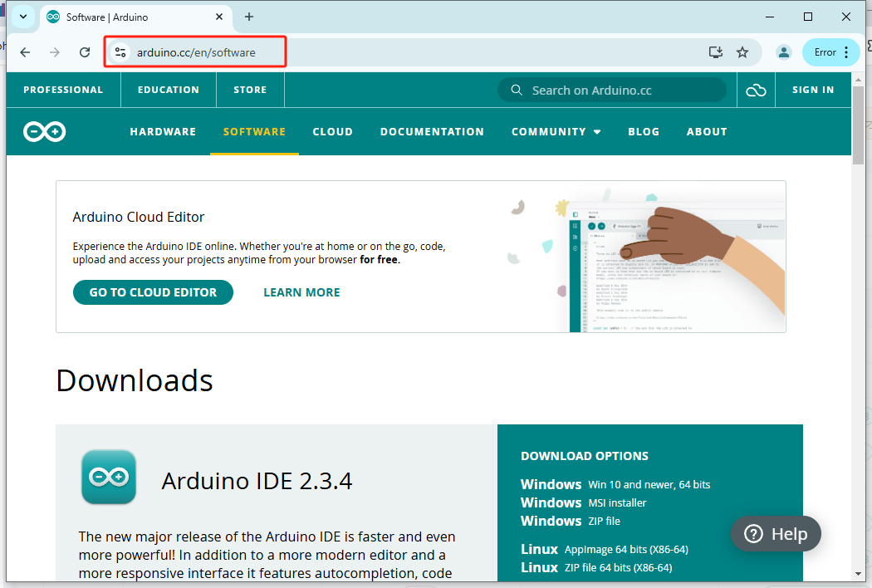Image resolution: width=872 pixels, height=588 pixels.
Task: Reload the Arduino software page
Action: click(85, 52)
